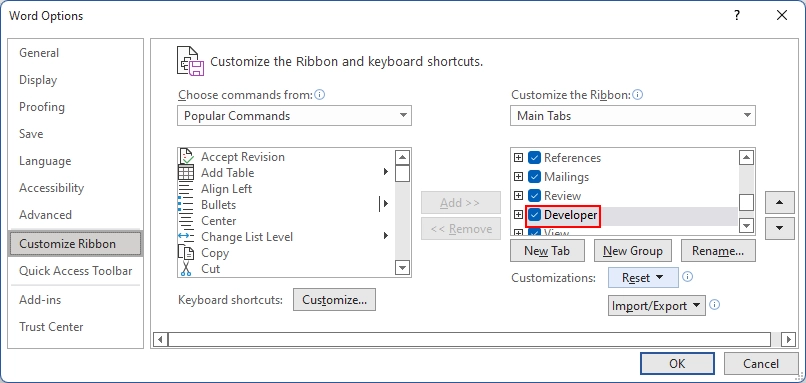Click commands list scroll up arrow
This screenshot has width=806, height=383.
click(x=402, y=157)
